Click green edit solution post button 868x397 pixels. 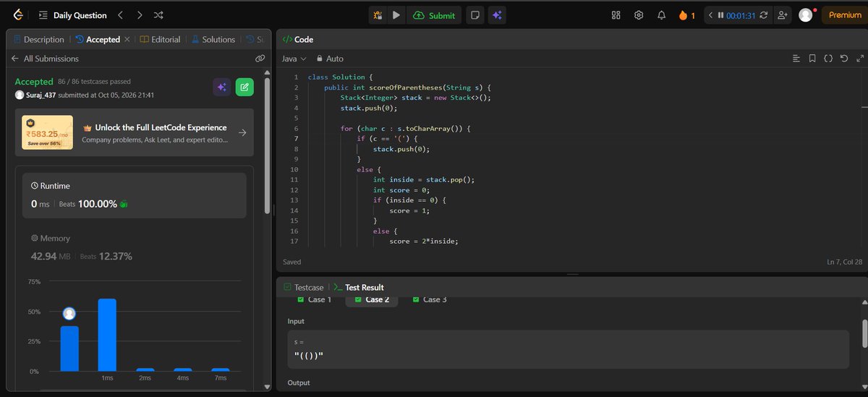tap(244, 87)
